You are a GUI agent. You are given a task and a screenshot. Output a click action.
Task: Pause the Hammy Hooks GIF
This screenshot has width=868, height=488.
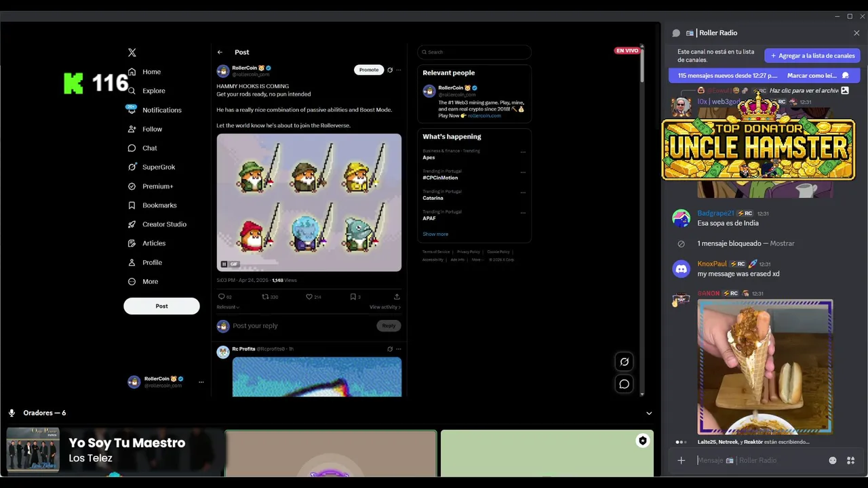click(224, 264)
